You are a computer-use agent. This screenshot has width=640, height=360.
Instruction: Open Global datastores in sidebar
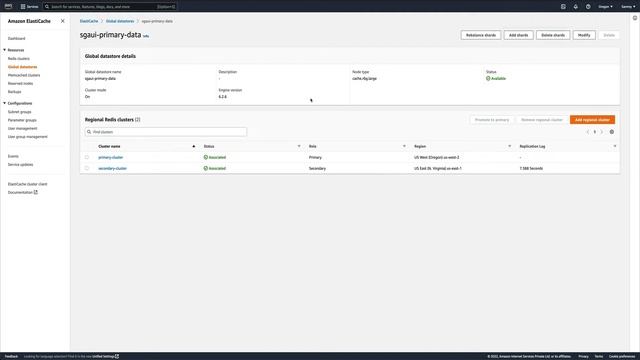pos(22,67)
